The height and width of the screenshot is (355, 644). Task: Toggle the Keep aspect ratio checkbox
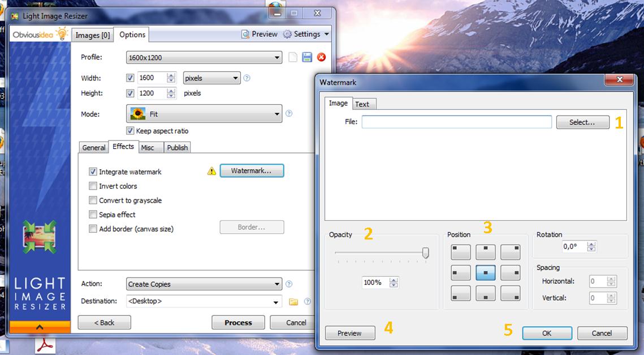[131, 131]
